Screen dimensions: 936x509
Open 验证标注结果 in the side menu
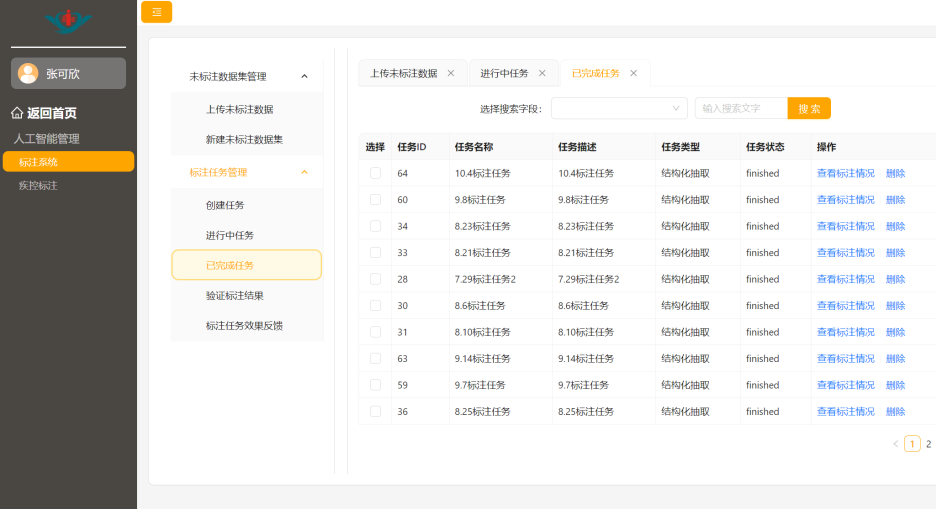tap(235, 296)
